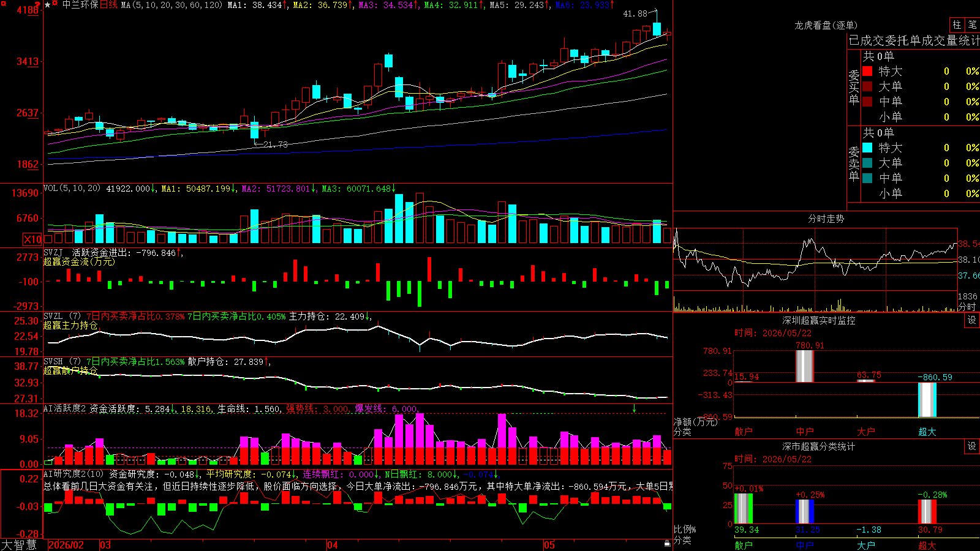Screen dimensions: 980x551
Task: Click the 超赢主力持仓 label
Action: pos(70,325)
